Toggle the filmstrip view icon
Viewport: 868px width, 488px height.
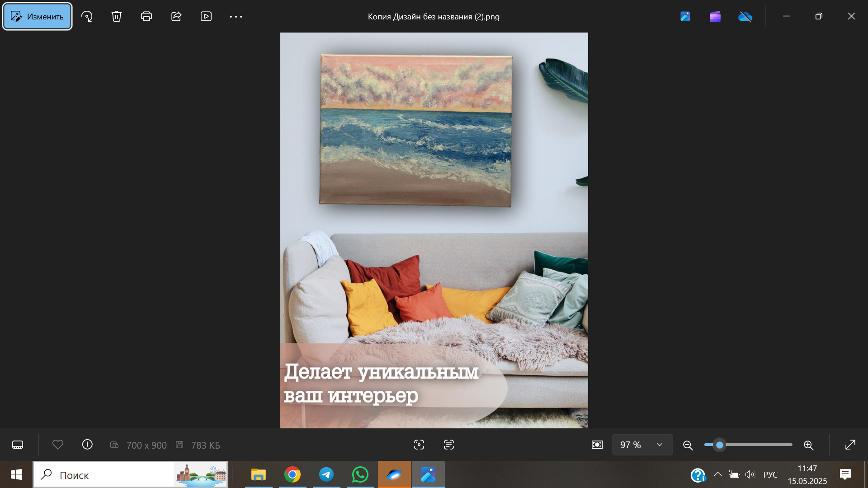(x=18, y=445)
